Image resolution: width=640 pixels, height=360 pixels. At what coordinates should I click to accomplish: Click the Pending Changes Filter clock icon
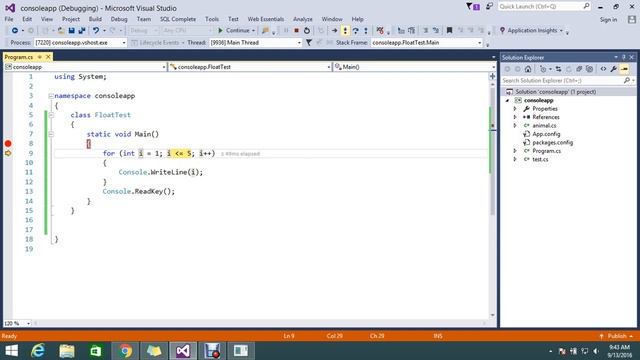tap(543, 69)
